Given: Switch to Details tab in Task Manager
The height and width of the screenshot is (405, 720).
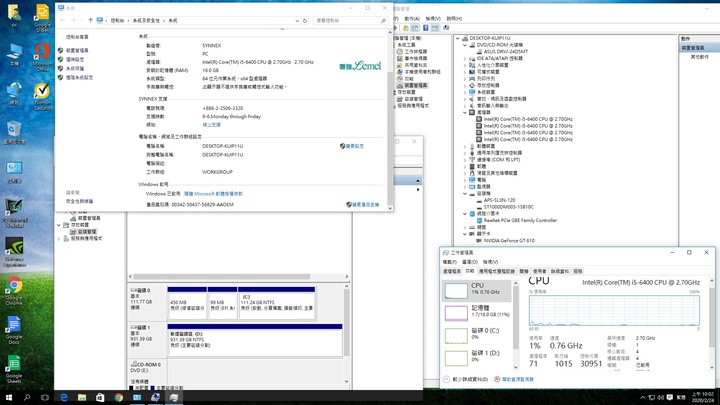Looking at the screenshot, I should coord(559,271).
